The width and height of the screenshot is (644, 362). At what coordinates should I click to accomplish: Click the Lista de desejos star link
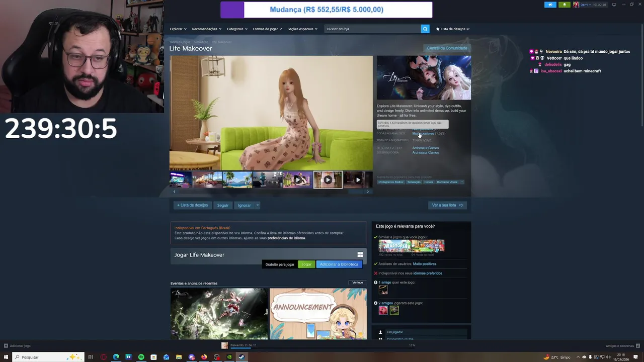tap(453, 29)
